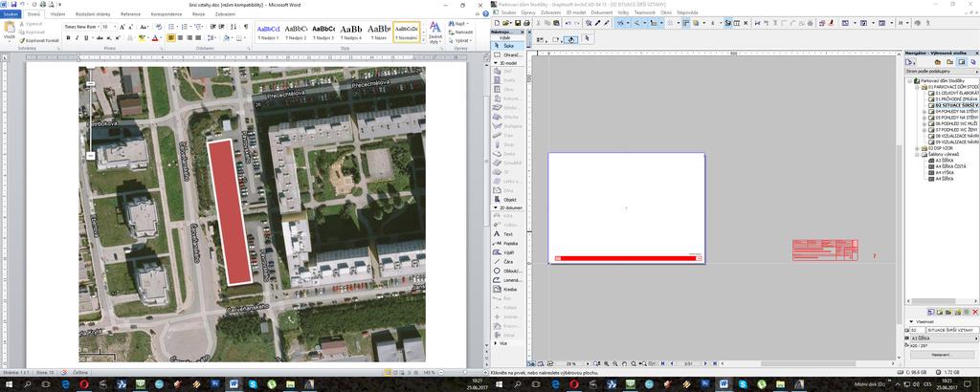This screenshot has height=392, width=980.
Task: Expand 02 DSP VZOR folder in Navigator
Action: 918,148
